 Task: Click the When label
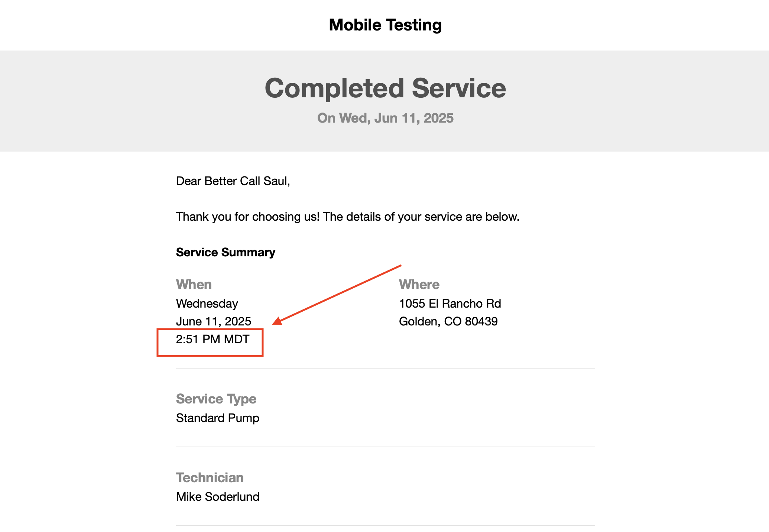pos(194,285)
